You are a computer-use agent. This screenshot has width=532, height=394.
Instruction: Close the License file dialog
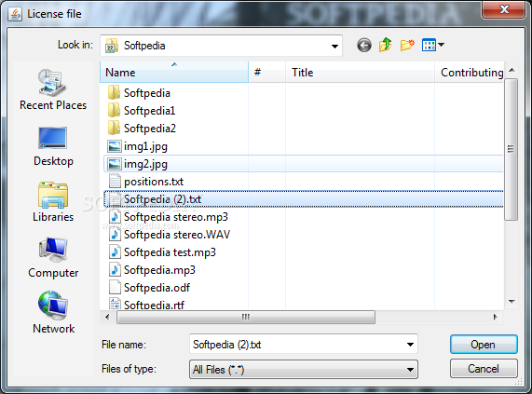tap(503, 9)
